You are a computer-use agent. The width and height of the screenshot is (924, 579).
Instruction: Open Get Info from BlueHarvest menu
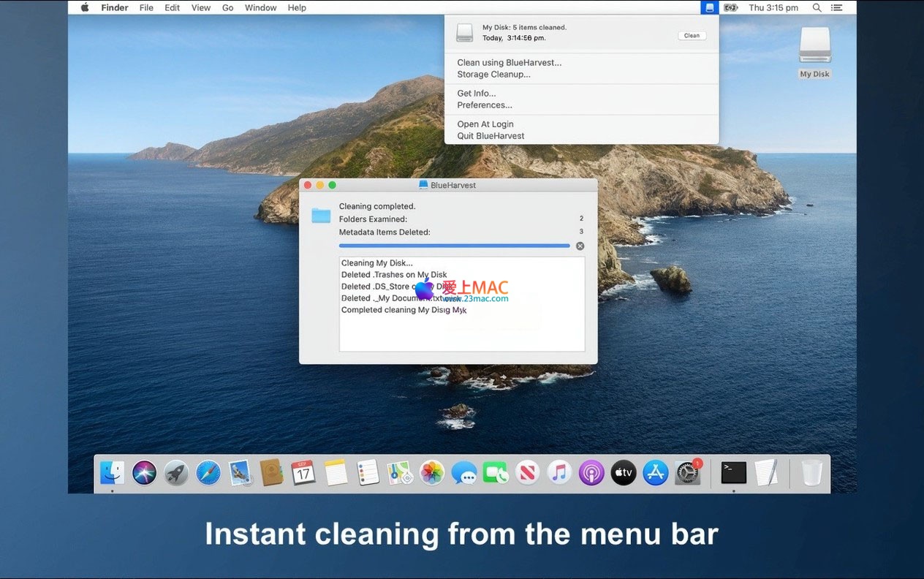click(476, 94)
